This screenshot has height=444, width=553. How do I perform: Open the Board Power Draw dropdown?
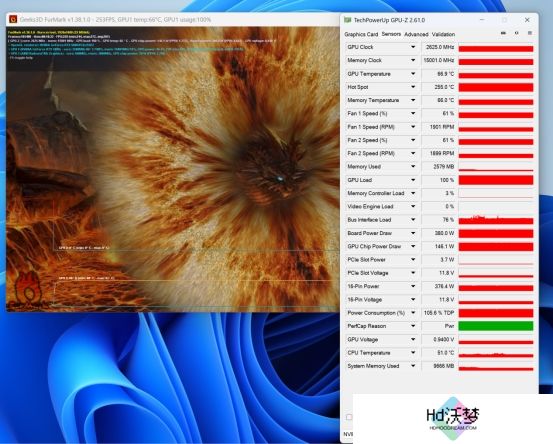tap(413, 233)
